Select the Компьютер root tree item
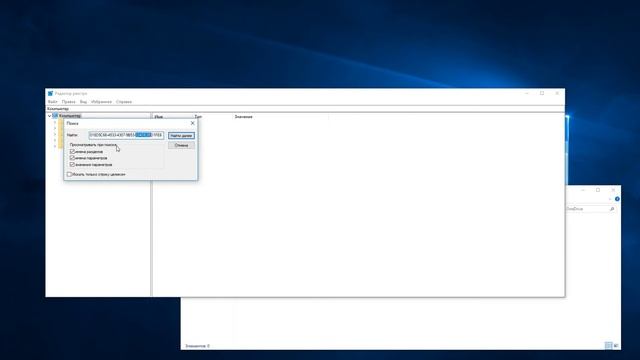This screenshot has width=640, height=360. [70, 116]
